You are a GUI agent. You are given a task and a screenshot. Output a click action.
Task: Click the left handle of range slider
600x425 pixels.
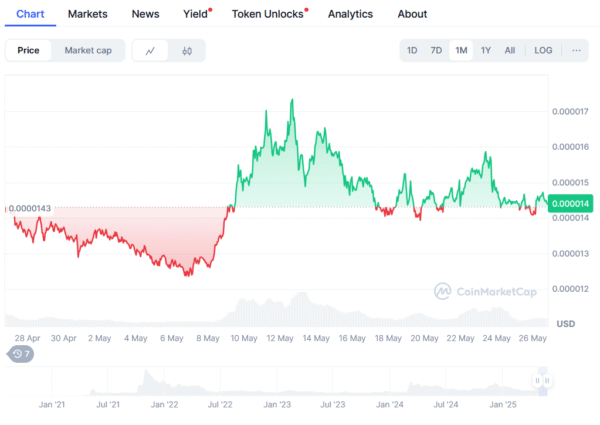coord(537,381)
